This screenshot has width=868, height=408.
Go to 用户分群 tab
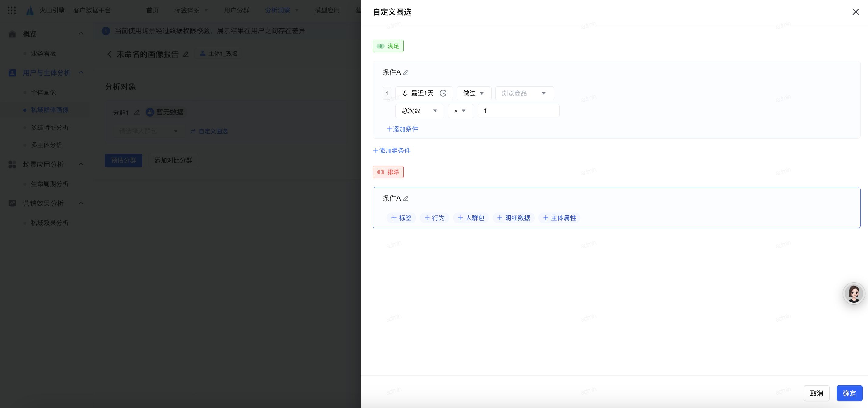(236, 10)
